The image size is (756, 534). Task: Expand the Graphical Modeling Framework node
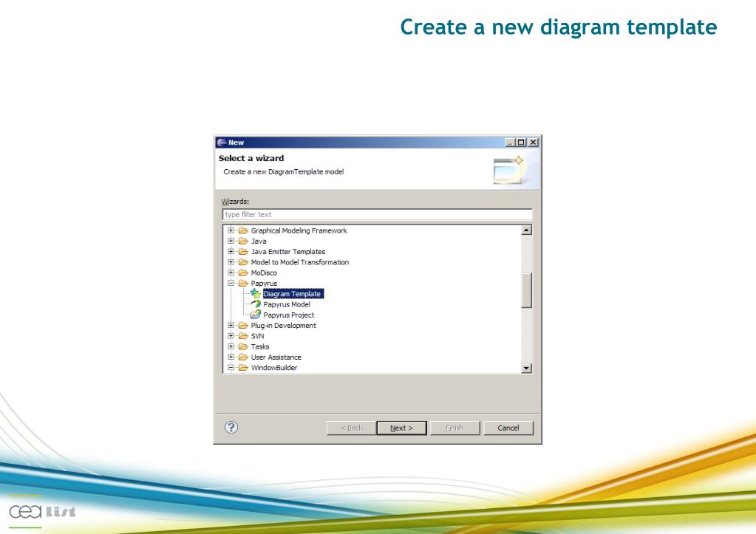pyautogui.click(x=231, y=230)
